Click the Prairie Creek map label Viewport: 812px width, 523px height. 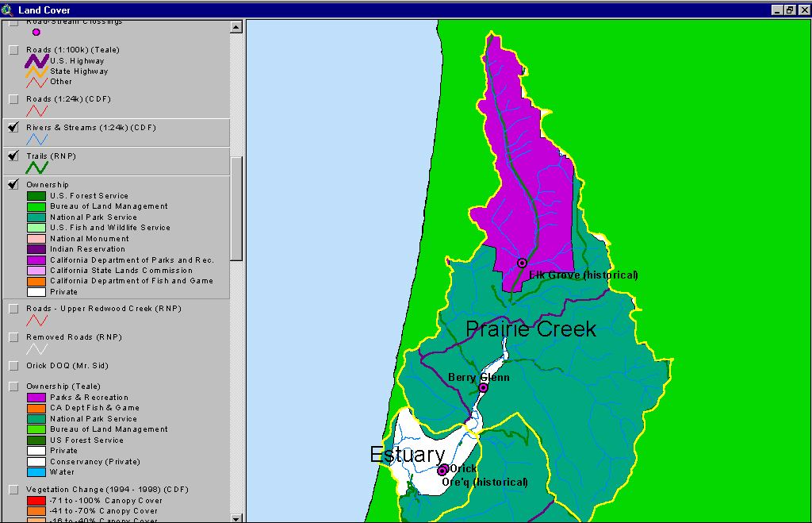530,329
